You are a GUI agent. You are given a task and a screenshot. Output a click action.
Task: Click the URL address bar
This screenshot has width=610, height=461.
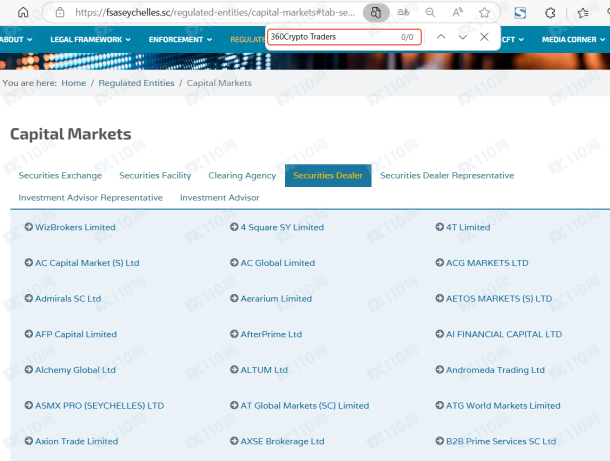click(x=215, y=13)
